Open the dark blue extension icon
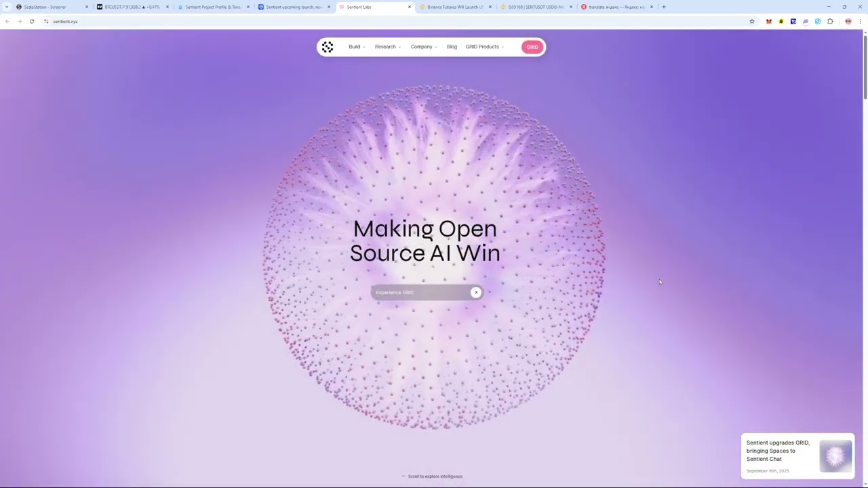This screenshot has height=488, width=868. pyautogui.click(x=793, y=21)
